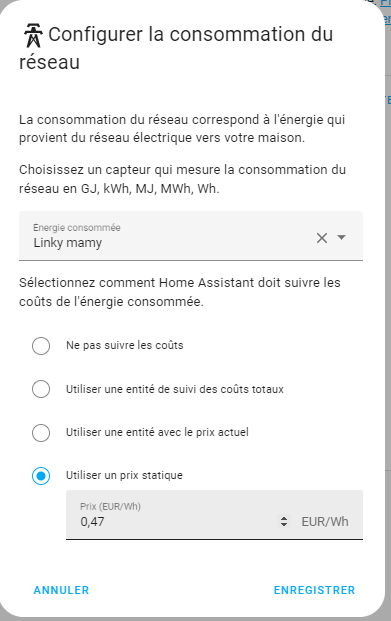Select entité avec le prix actuel option
The image size is (391, 621).
pyautogui.click(x=41, y=432)
